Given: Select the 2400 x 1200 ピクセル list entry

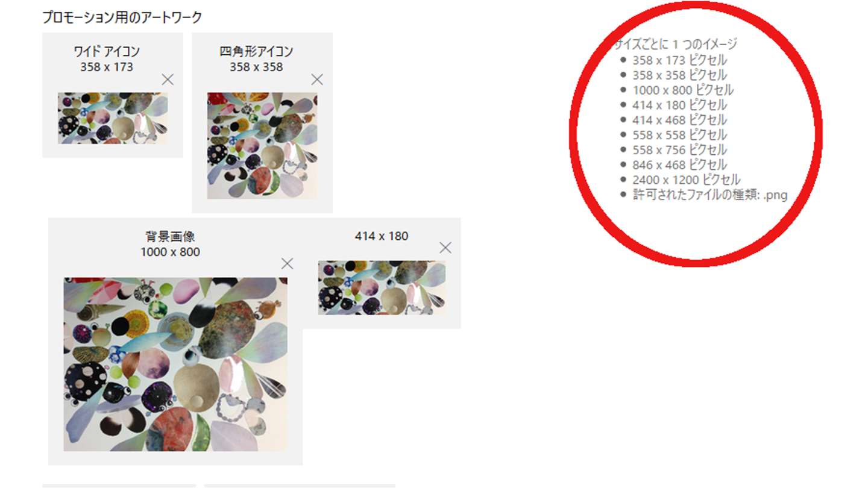Looking at the screenshot, I should point(687,180).
